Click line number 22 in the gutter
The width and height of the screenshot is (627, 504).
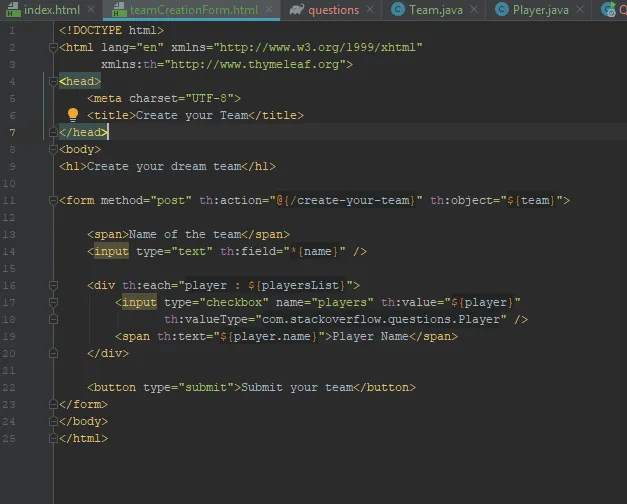[9, 387]
